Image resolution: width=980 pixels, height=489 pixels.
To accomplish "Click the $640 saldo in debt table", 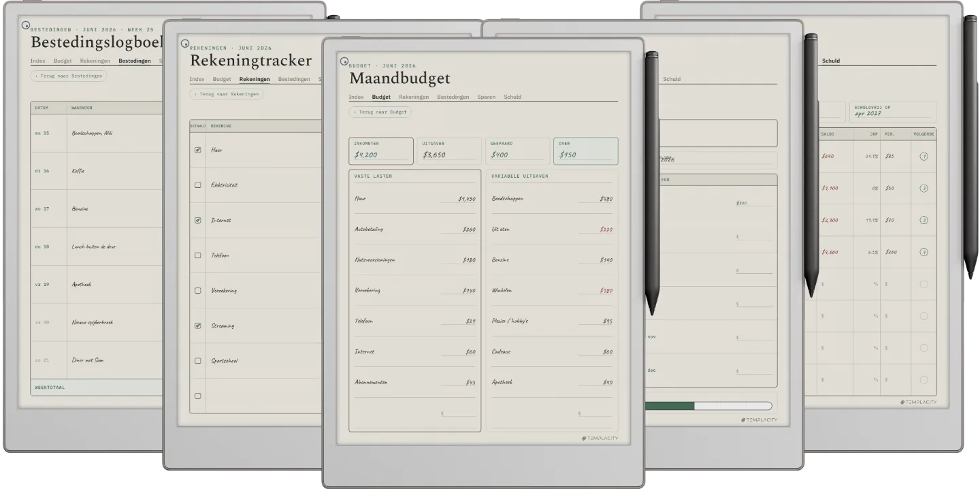I will click(x=828, y=156).
